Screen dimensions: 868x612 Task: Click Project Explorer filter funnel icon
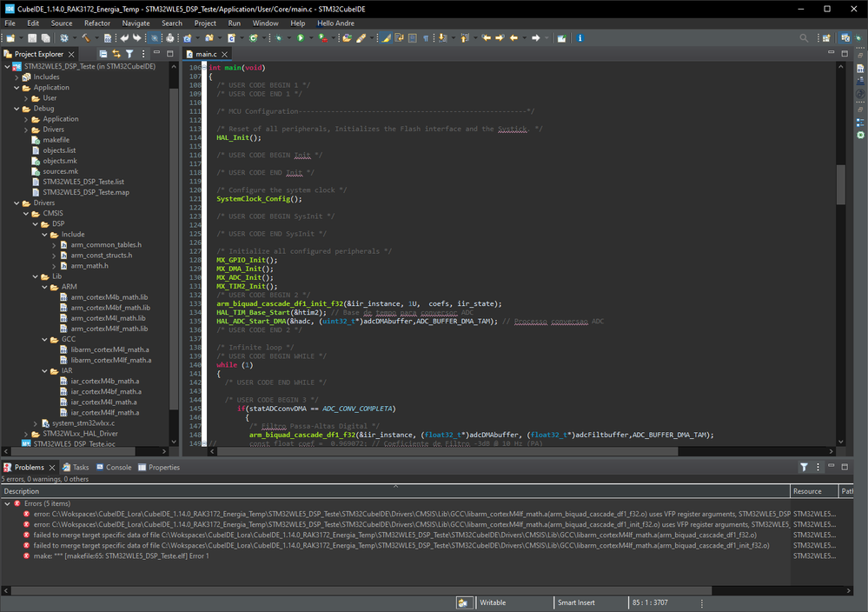tap(129, 54)
